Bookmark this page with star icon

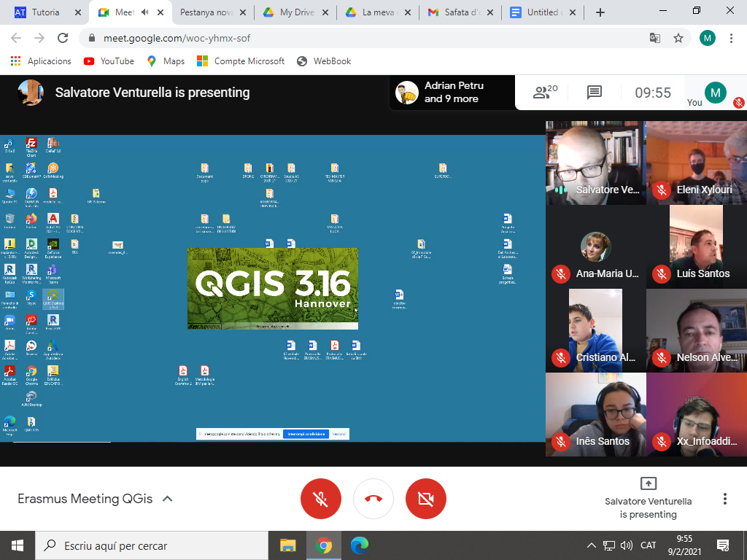point(678,38)
